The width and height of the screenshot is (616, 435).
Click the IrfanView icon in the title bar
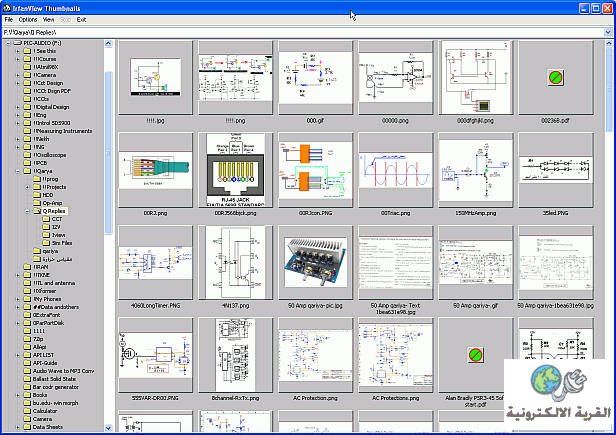pyautogui.click(x=6, y=8)
